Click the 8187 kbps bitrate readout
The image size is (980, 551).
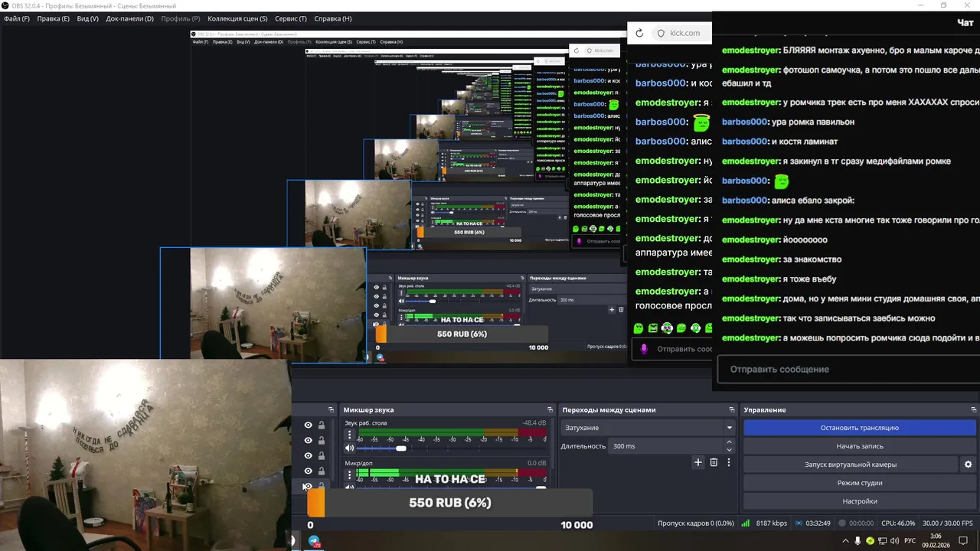pyautogui.click(x=771, y=523)
